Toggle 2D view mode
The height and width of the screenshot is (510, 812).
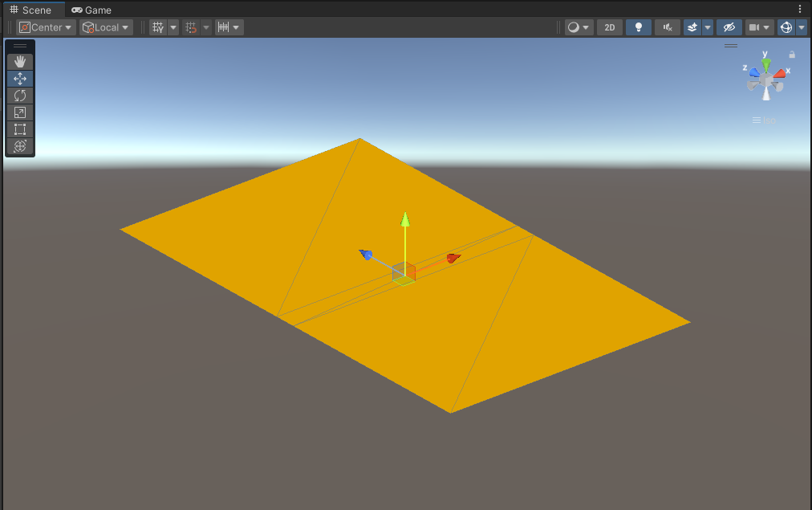point(609,27)
